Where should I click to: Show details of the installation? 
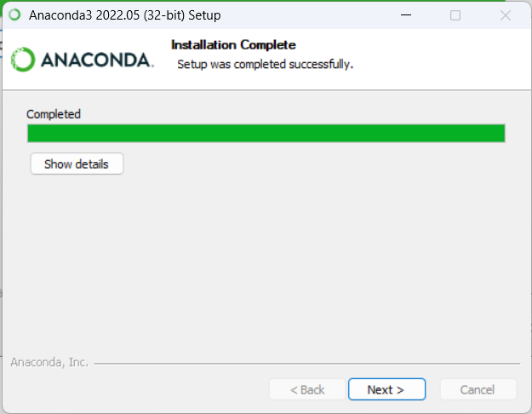(77, 164)
